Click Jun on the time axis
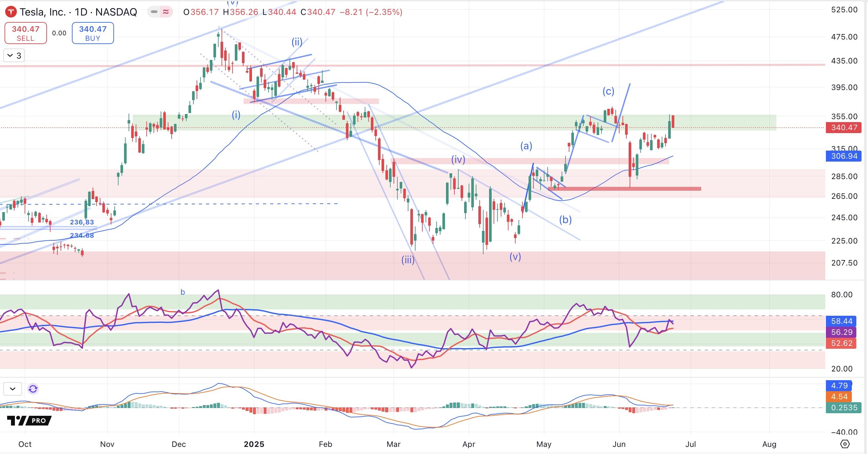 [x=619, y=444]
